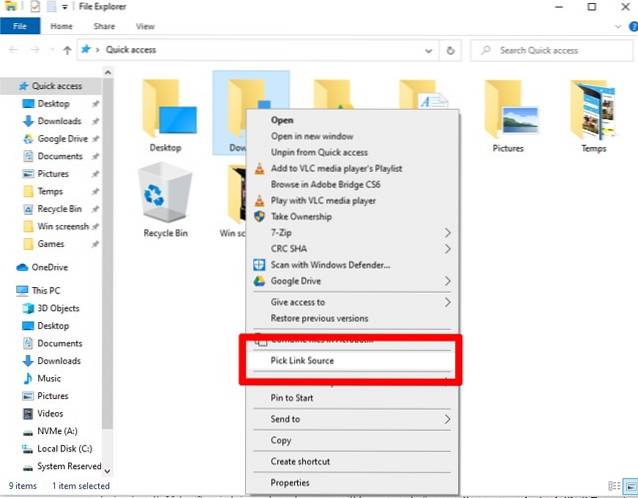Image resolution: width=638 pixels, height=498 pixels.
Task: Expand the 7-Zip submenu
Action: point(447,233)
